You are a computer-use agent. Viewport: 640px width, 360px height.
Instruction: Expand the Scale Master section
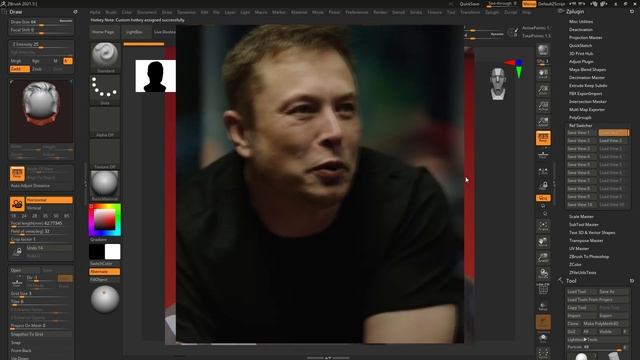[581, 216]
